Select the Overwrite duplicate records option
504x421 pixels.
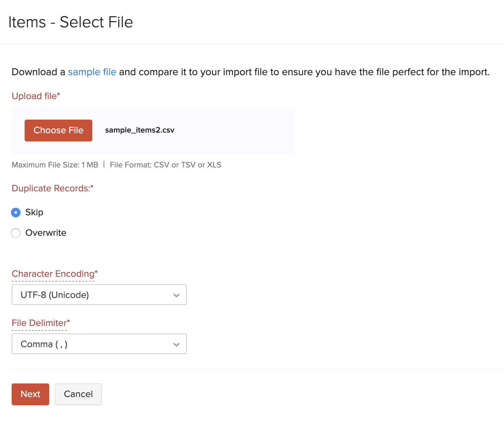(16, 233)
